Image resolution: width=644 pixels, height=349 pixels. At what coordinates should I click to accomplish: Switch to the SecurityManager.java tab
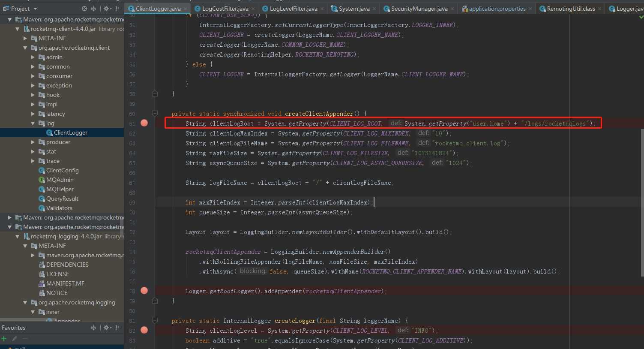(419, 9)
